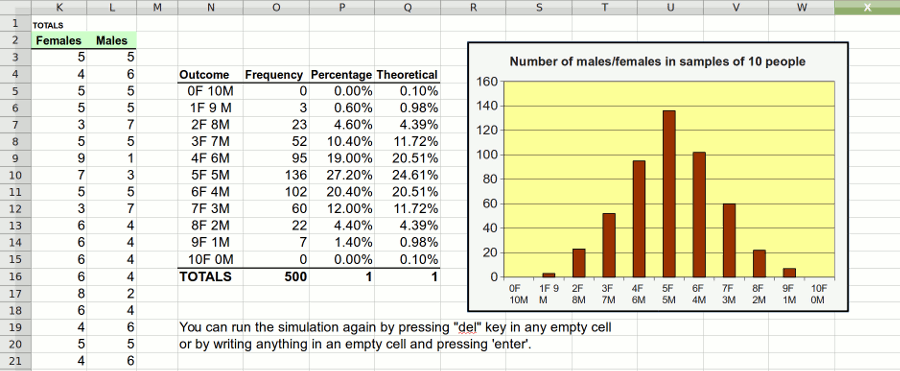900x371 pixels.
Task: Select column T header
Action: 604,7
